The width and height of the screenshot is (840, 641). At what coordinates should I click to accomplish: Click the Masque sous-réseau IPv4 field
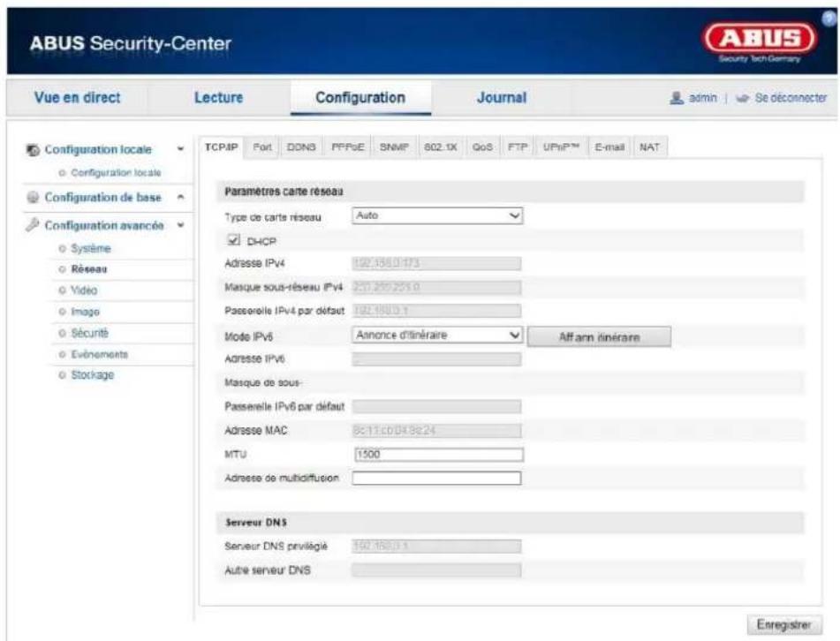point(436,287)
